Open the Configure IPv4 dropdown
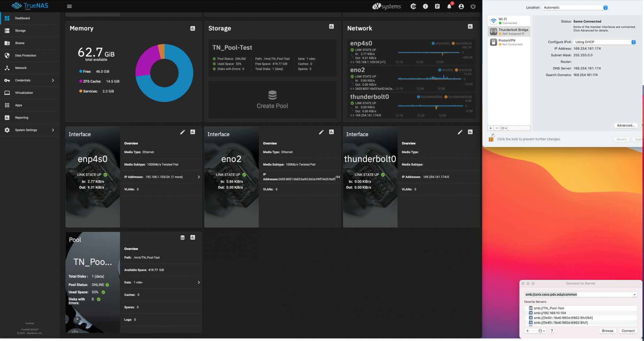This screenshot has width=644, height=341. pos(604,42)
